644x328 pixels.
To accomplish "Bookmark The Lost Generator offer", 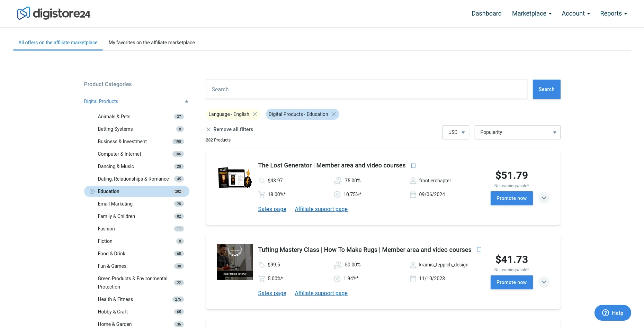I will click(x=413, y=165).
